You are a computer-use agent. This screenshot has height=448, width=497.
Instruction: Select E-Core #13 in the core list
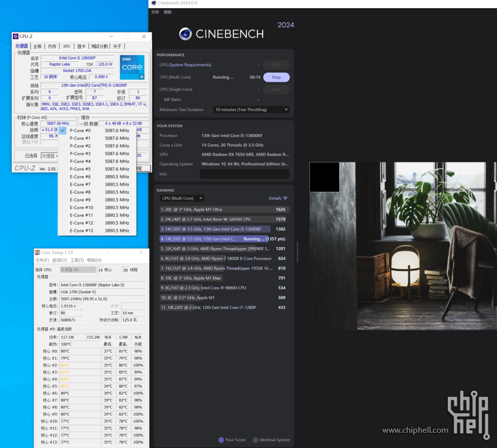[x=97, y=230]
